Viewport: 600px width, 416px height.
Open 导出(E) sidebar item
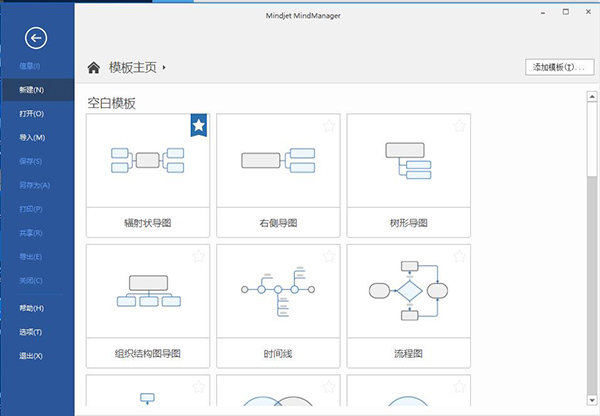pyautogui.click(x=31, y=256)
